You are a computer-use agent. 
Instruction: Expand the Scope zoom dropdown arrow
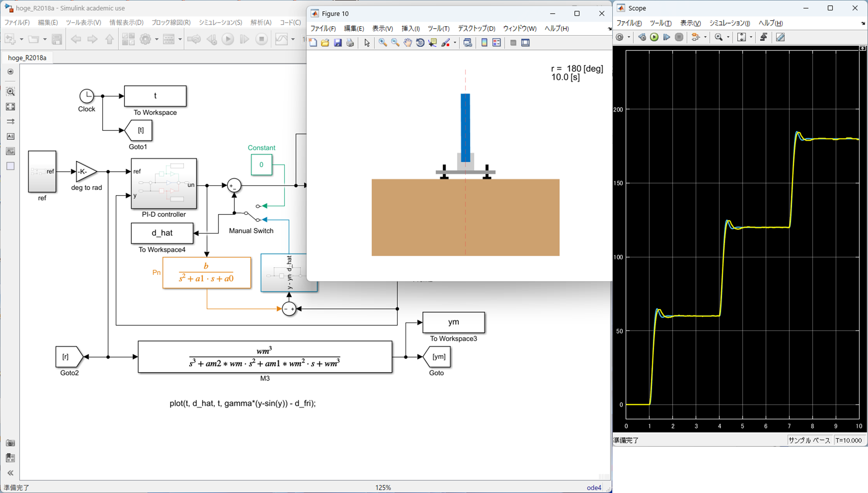(728, 37)
